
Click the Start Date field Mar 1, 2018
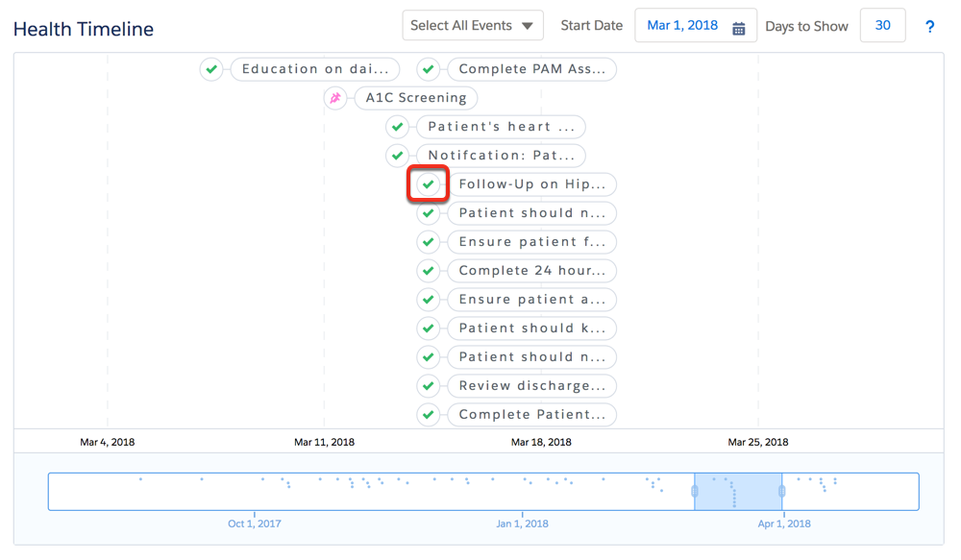tap(682, 26)
